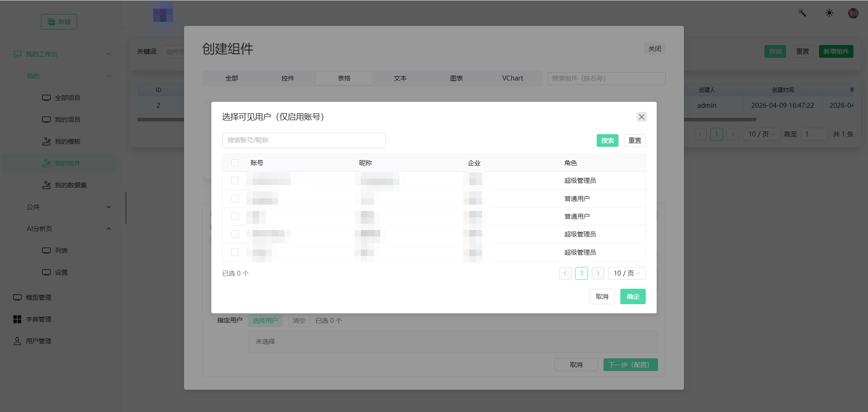Open the 10 / 页 page size dropdown in dialog

[x=627, y=273]
